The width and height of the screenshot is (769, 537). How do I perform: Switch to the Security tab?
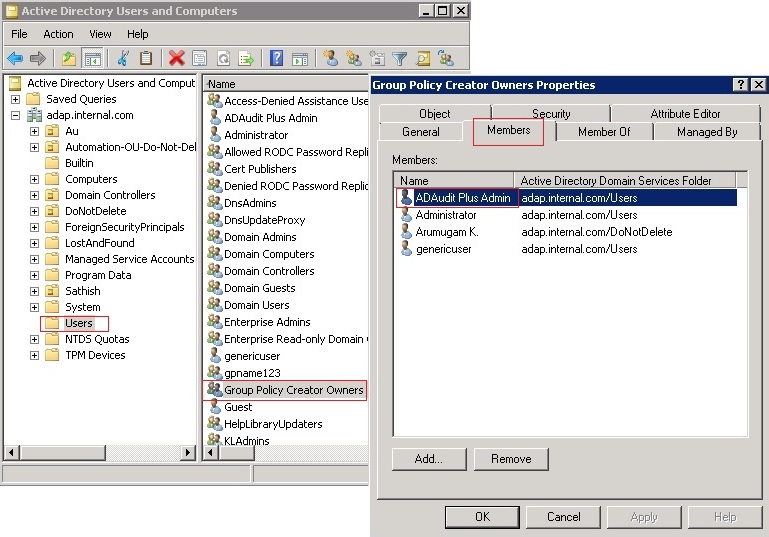pyautogui.click(x=551, y=114)
